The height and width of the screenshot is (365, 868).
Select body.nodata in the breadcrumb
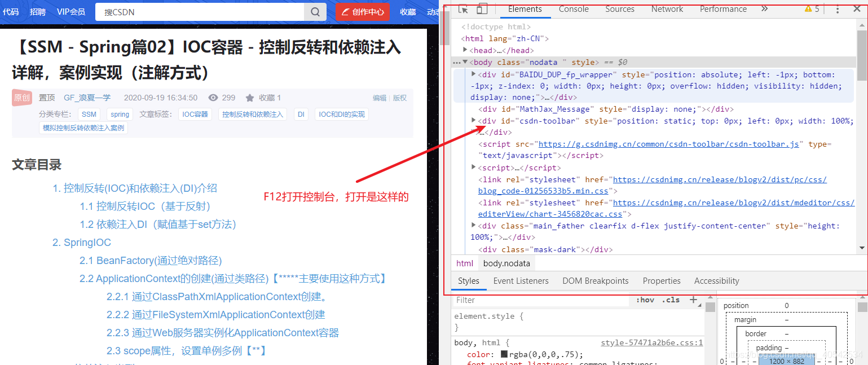click(506, 263)
